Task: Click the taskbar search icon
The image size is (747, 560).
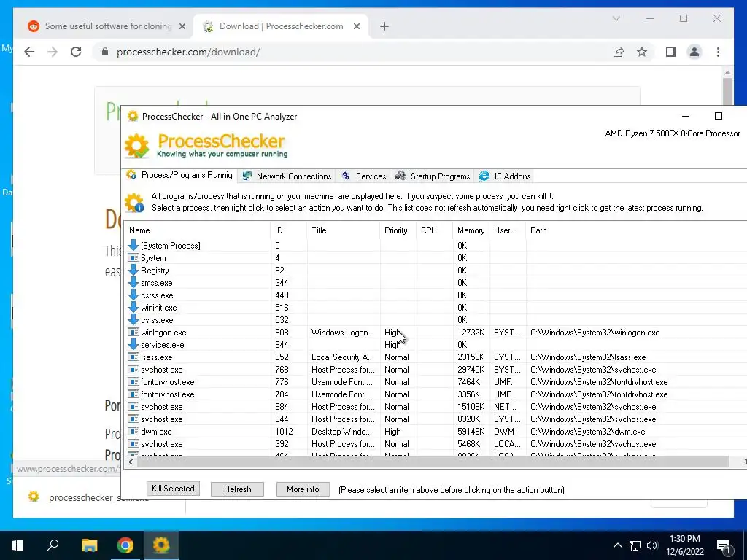Action: pos(53,545)
